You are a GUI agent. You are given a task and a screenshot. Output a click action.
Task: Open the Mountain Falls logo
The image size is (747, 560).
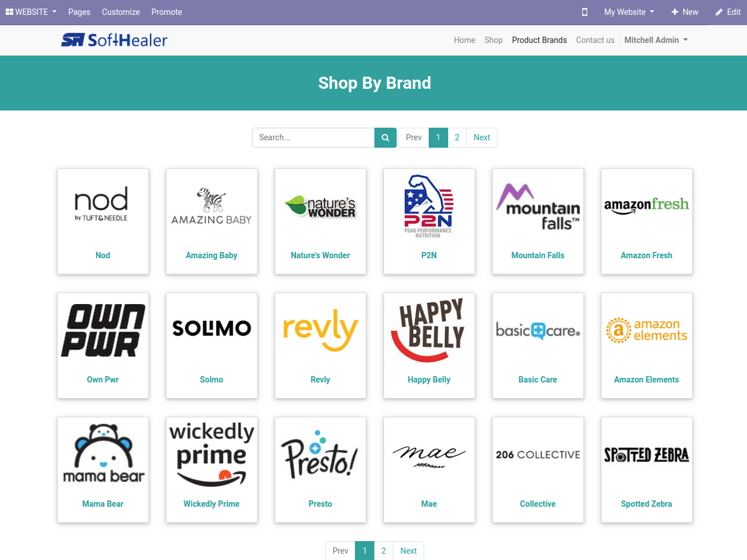pos(538,207)
